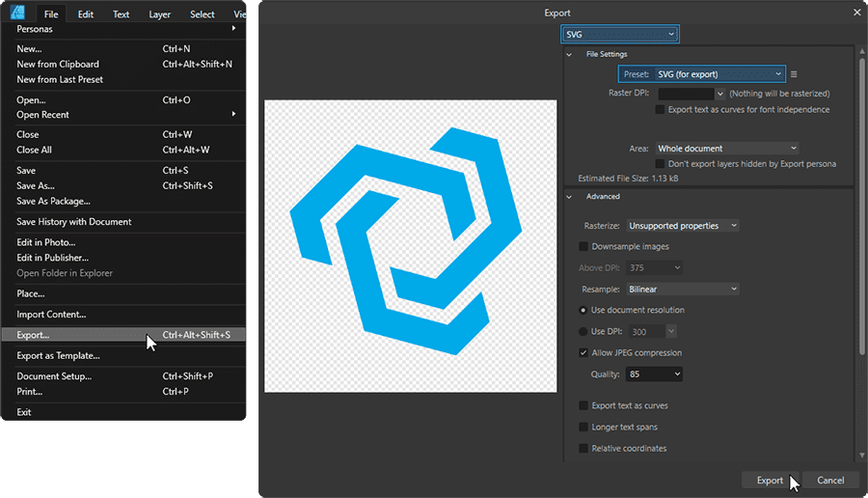Check the Longer text spans option
This screenshot has width=868, height=498.
coord(583,428)
